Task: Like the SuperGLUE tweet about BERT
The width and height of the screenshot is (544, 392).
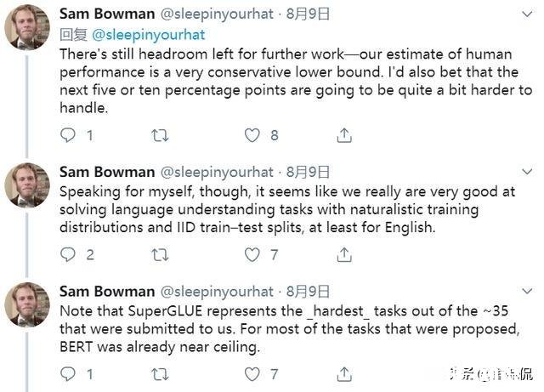Action: (x=252, y=373)
